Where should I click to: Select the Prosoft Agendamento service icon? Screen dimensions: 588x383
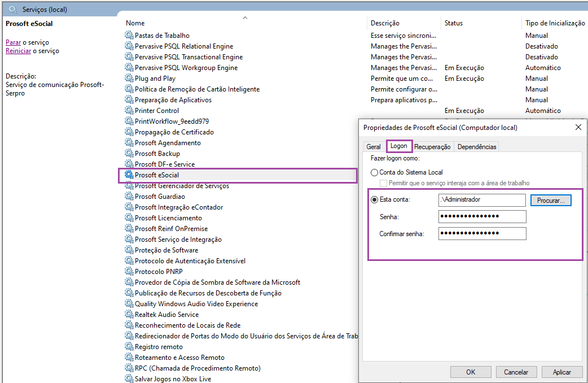(x=129, y=143)
